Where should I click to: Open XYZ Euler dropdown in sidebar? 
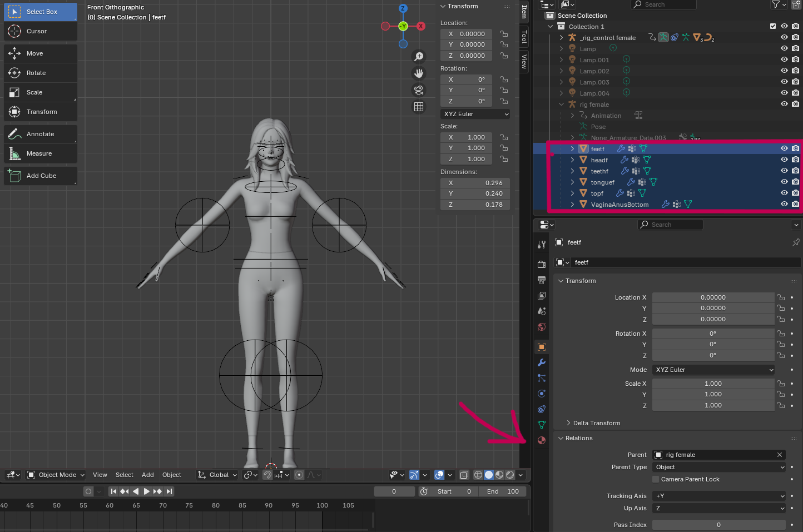click(x=475, y=114)
